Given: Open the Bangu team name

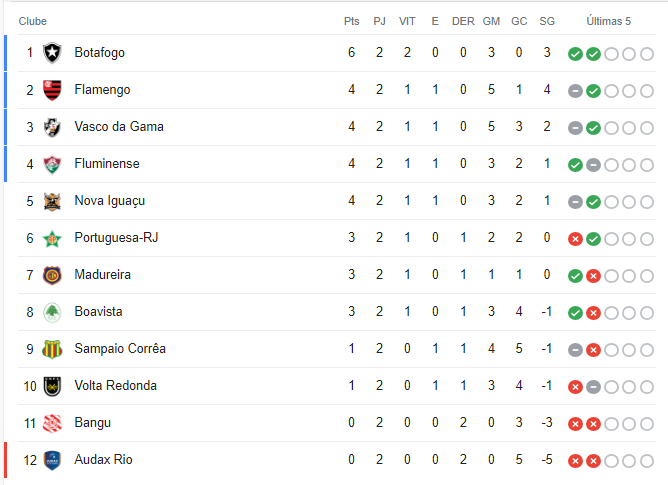Looking at the screenshot, I should coord(92,423).
